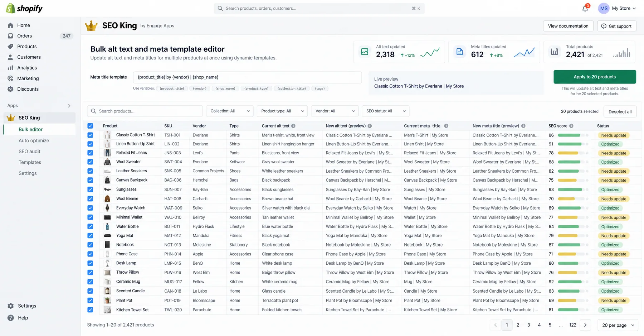Toggle the select-all checkbox in the table header
644x336 pixels.
click(x=90, y=126)
